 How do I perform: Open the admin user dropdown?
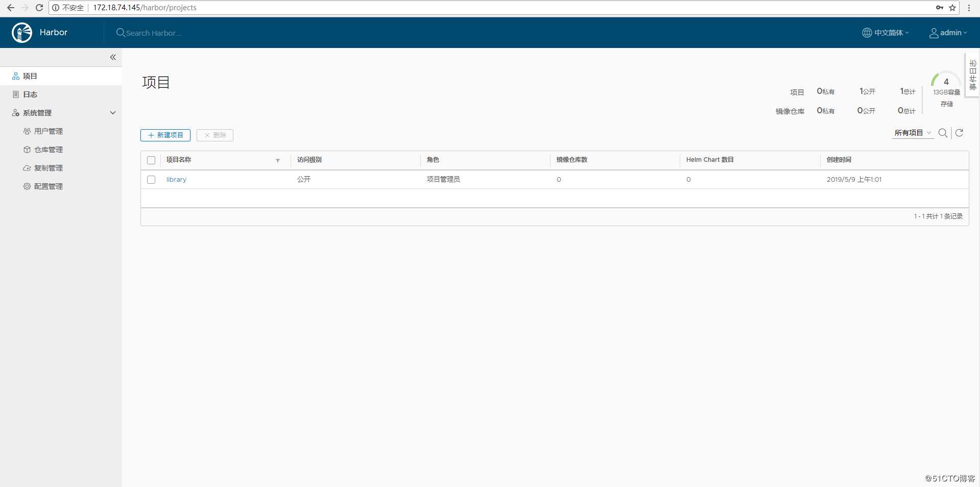948,33
